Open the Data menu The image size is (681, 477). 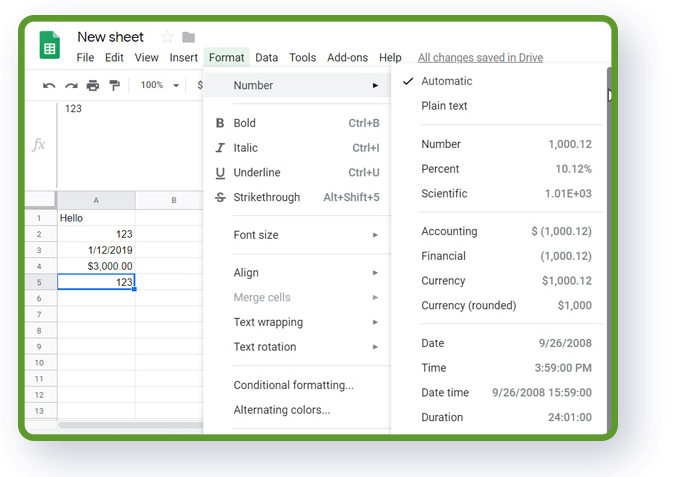click(267, 57)
